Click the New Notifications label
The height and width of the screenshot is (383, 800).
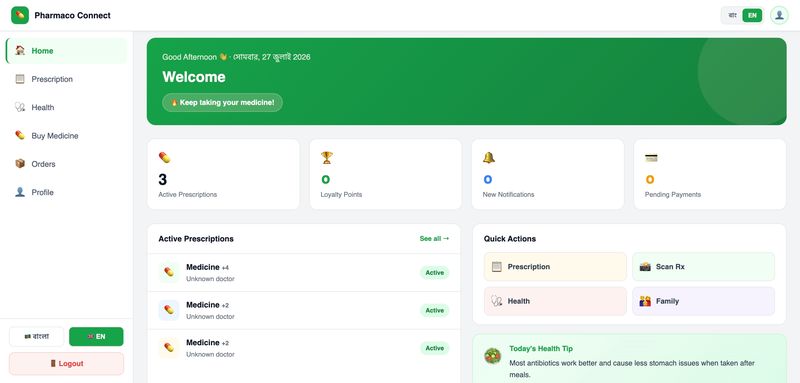click(508, 194)
